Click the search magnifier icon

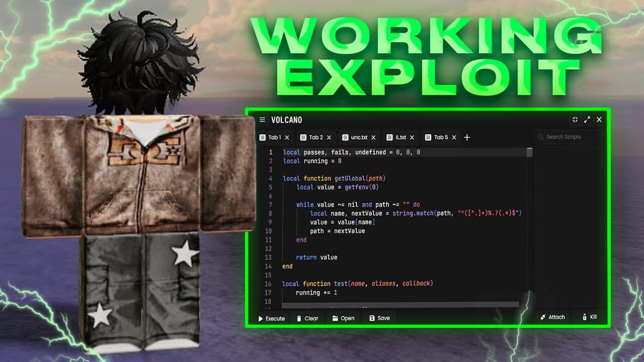point(541,137)
